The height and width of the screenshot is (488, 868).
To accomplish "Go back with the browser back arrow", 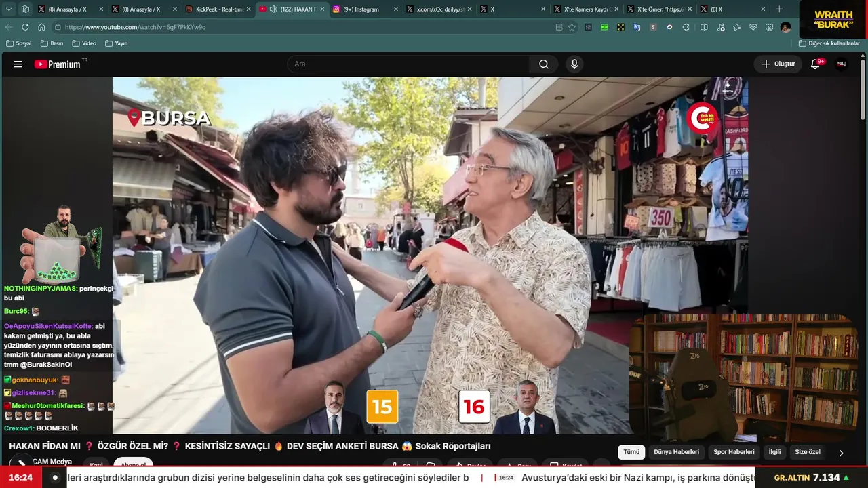I will point(9,27).
